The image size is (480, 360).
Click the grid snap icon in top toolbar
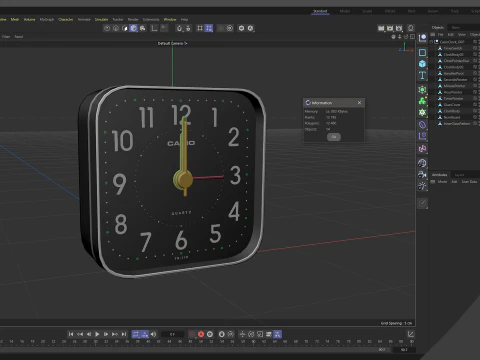[200, 28]
